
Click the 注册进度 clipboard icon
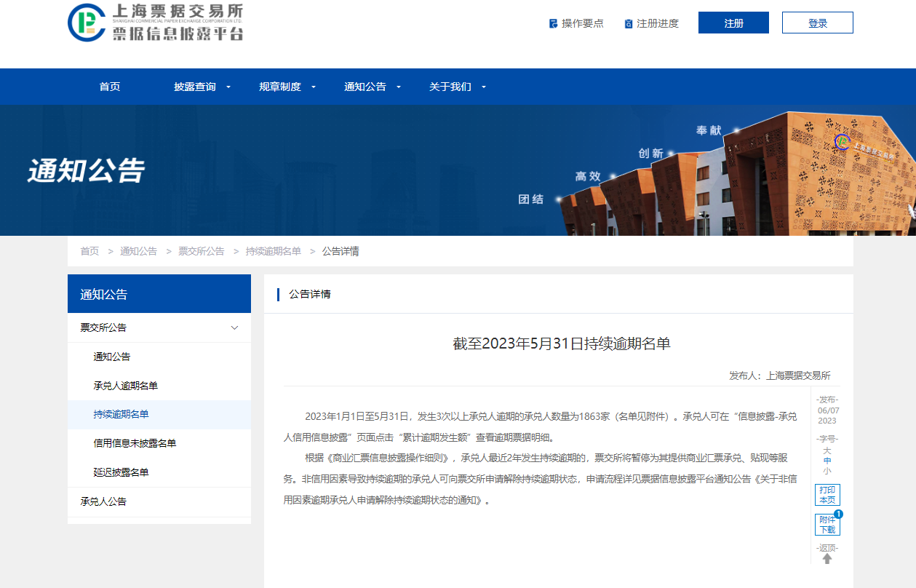click(x=629, y=23)
